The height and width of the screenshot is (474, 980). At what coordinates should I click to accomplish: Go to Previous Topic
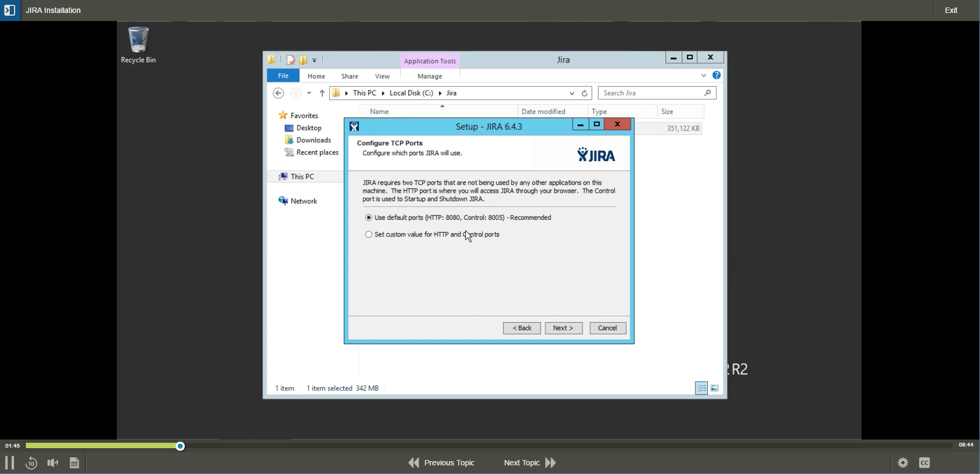pos(441,463)
